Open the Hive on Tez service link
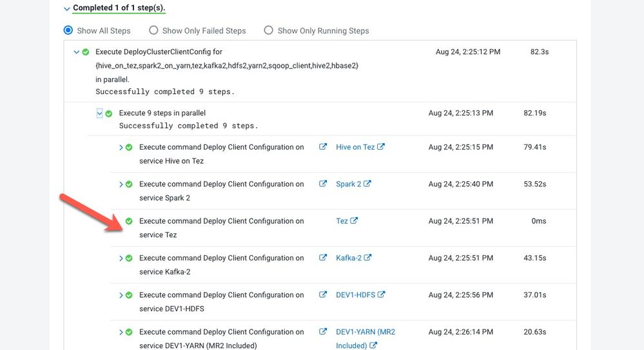This screenshot has width=644, height=350. pos(355,147)
